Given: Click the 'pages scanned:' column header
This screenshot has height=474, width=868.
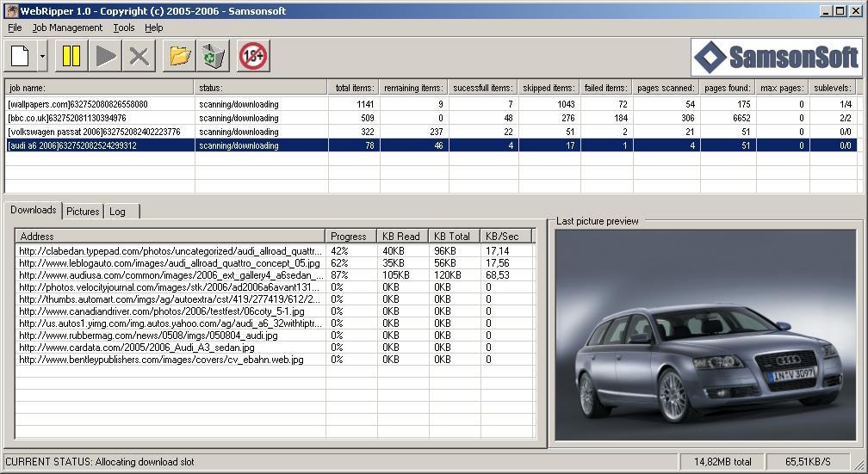Looking at the screenshot, I should (x=666, y=88).
